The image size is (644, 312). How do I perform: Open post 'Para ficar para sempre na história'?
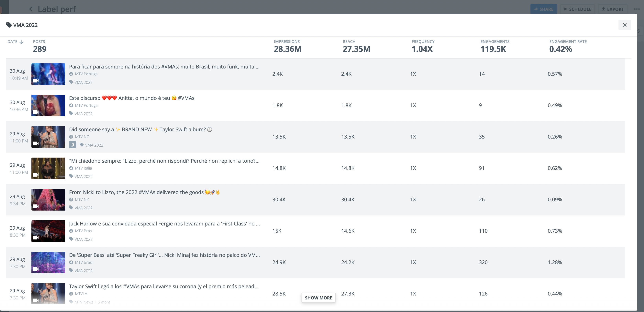click(164, 67)
